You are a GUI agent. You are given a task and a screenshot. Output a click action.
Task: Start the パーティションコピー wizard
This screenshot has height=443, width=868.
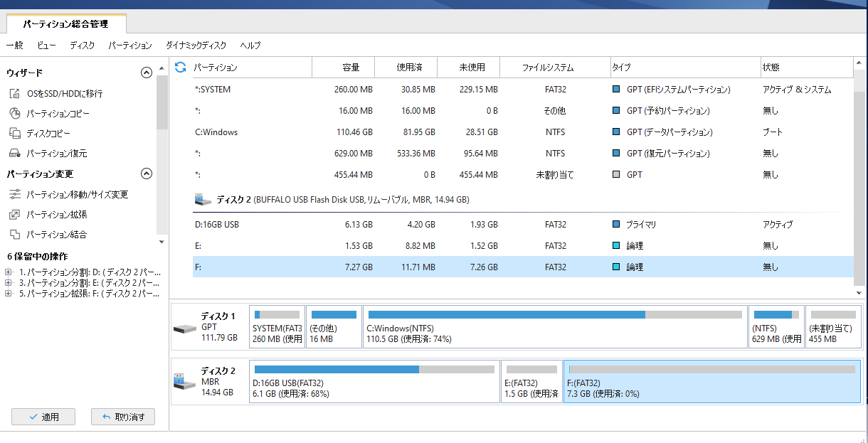pos(58,113)
